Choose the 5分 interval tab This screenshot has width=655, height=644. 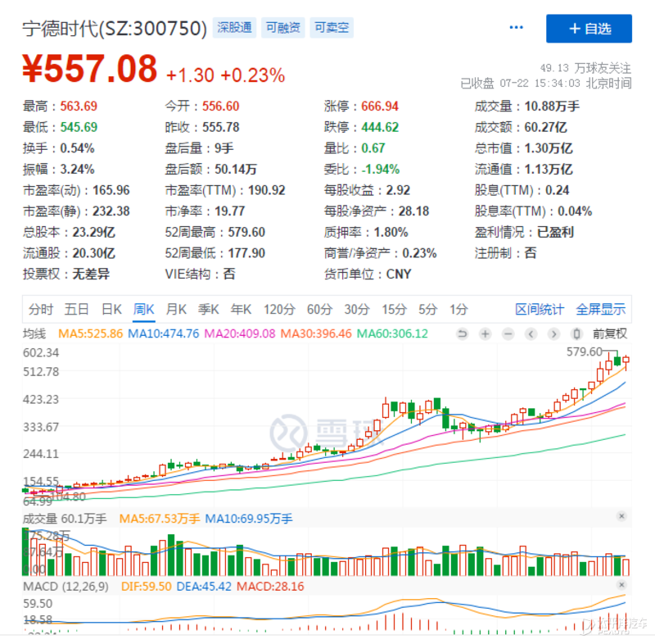(x=427, y=310)
